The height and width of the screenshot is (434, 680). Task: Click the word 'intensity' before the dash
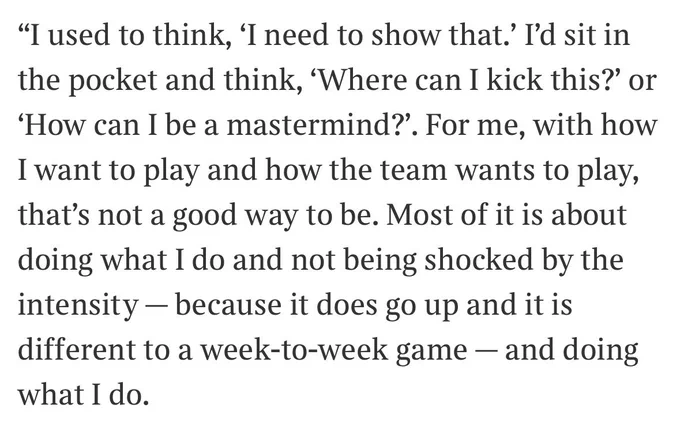click(78, 306)
